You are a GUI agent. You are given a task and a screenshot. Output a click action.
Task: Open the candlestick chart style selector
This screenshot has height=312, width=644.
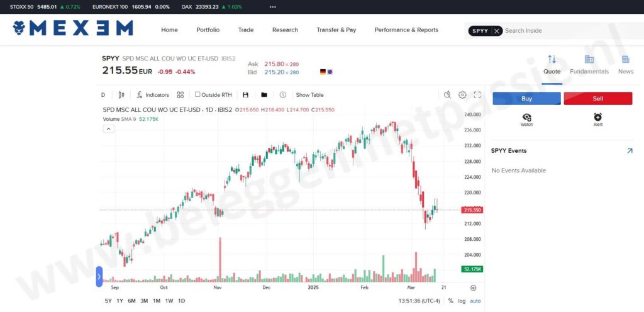coord(121,95)
